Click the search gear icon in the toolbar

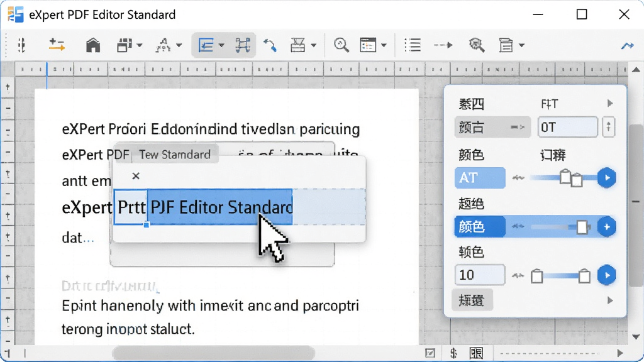pyautogui.click(x=477, y=45)
